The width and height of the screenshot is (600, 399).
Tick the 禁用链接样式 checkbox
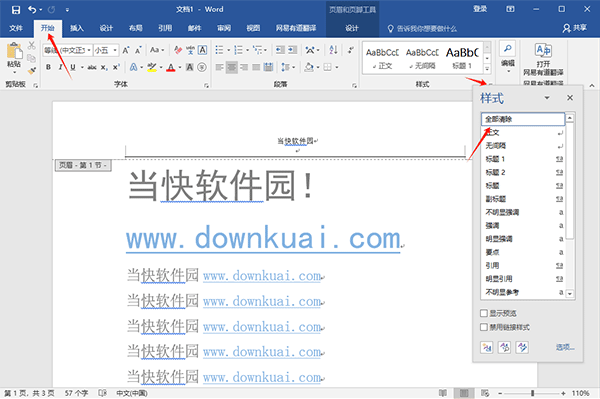coord(484,327)
